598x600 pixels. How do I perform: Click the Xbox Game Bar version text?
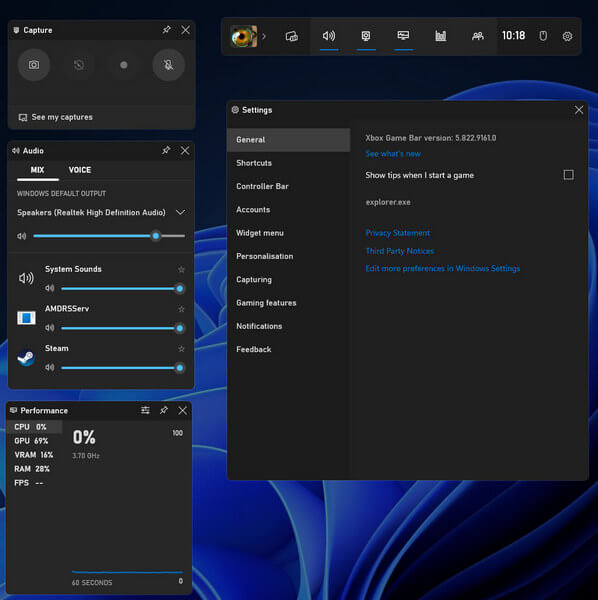(430, 138)
